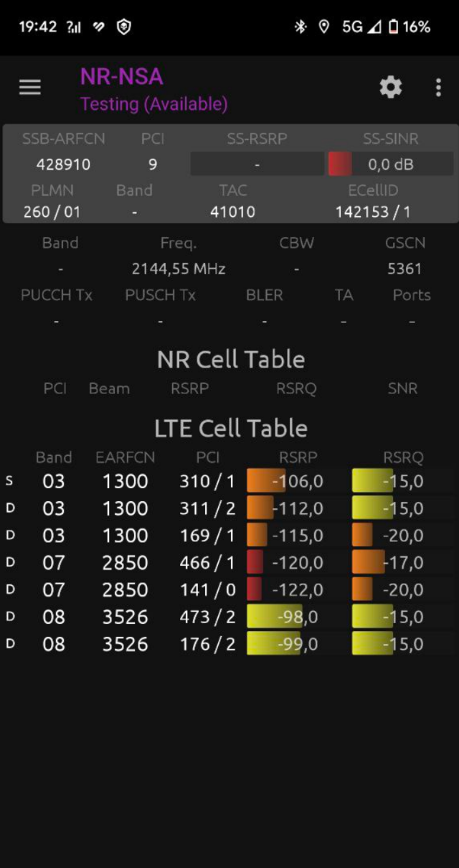Open the three-dot overflow menu
Image resolution: width=459 pixels, height=868 pixels.
[x=438, y=88]
